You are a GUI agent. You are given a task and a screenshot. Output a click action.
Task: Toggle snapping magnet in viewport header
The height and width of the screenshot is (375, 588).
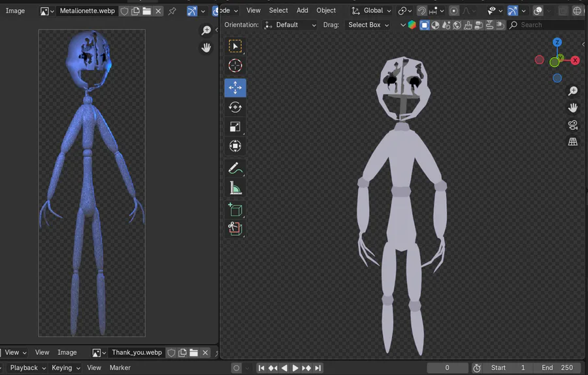point(421,11)
